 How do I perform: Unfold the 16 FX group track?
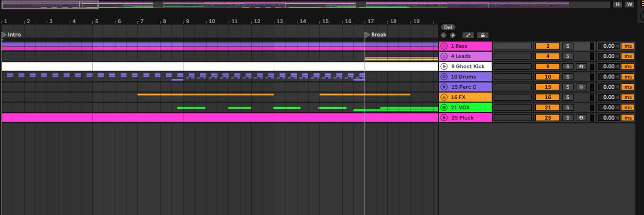[444, 97]
